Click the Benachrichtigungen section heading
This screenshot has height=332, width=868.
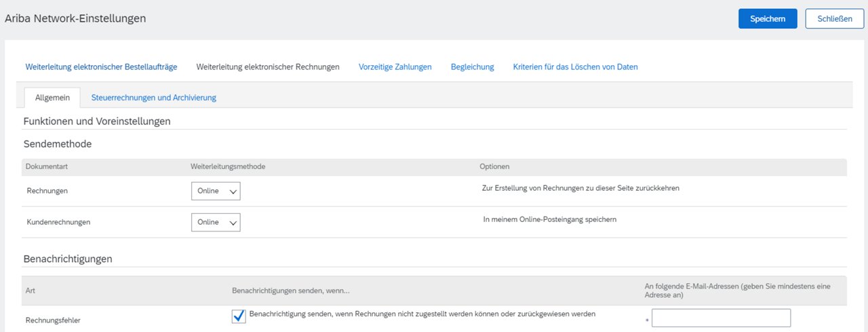[x=68, y=259]
